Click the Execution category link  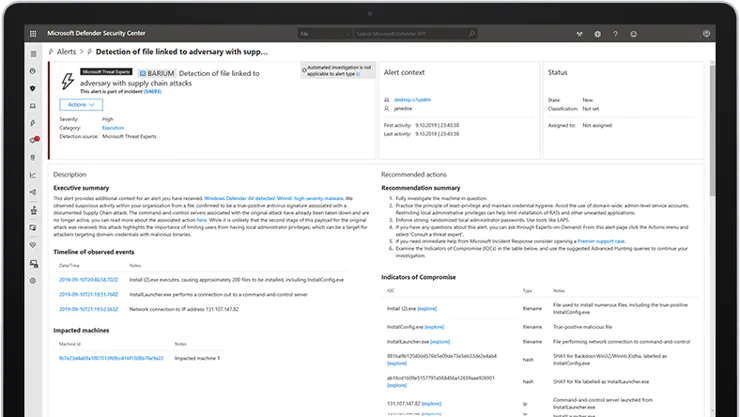click(113, 128)
